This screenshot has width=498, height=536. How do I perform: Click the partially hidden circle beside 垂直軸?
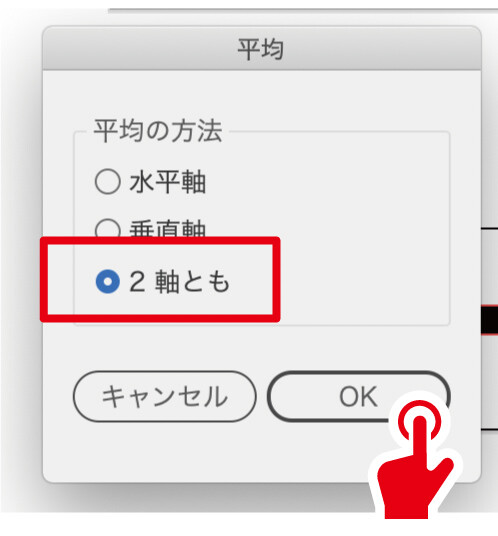click(108, 228)
